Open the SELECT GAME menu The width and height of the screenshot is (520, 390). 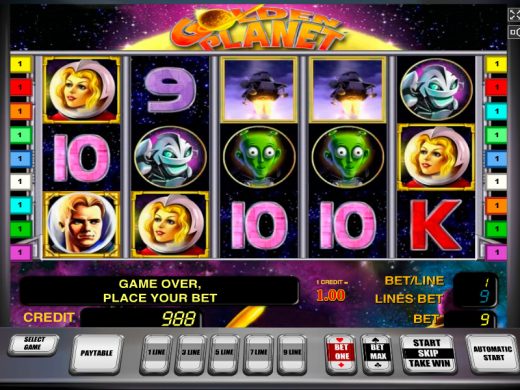tap(33, 344)
